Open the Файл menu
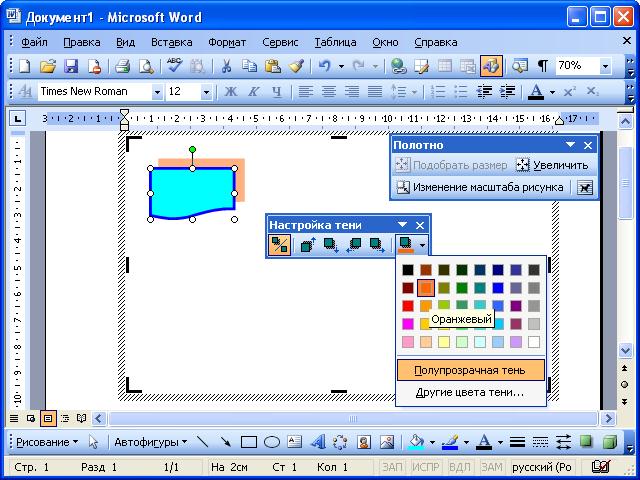Viewport: 640px width, 480px height. pyautogui.click(x=34, y=42)
